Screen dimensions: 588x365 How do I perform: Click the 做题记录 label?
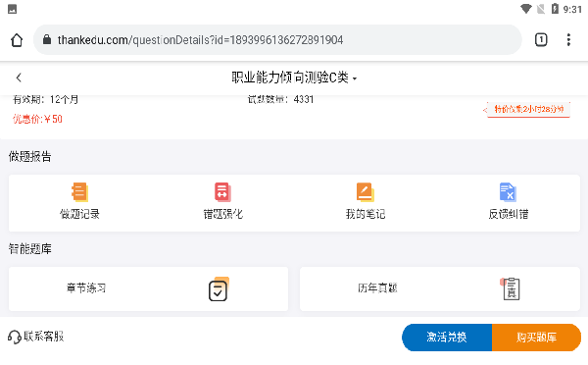(x=79, y=214)
